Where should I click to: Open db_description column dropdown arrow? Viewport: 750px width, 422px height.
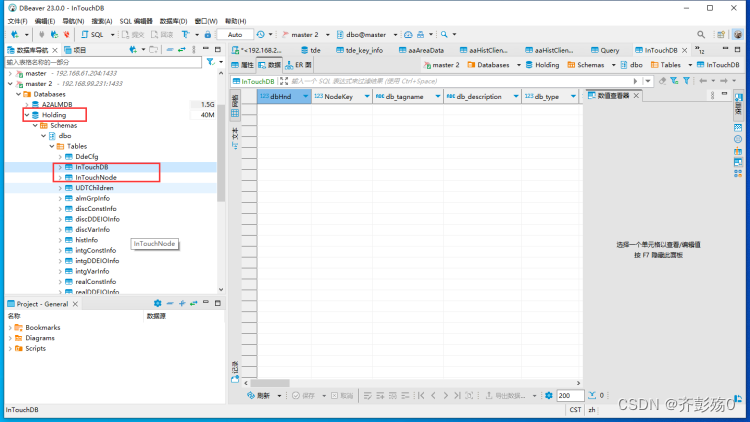click(516, 96)
